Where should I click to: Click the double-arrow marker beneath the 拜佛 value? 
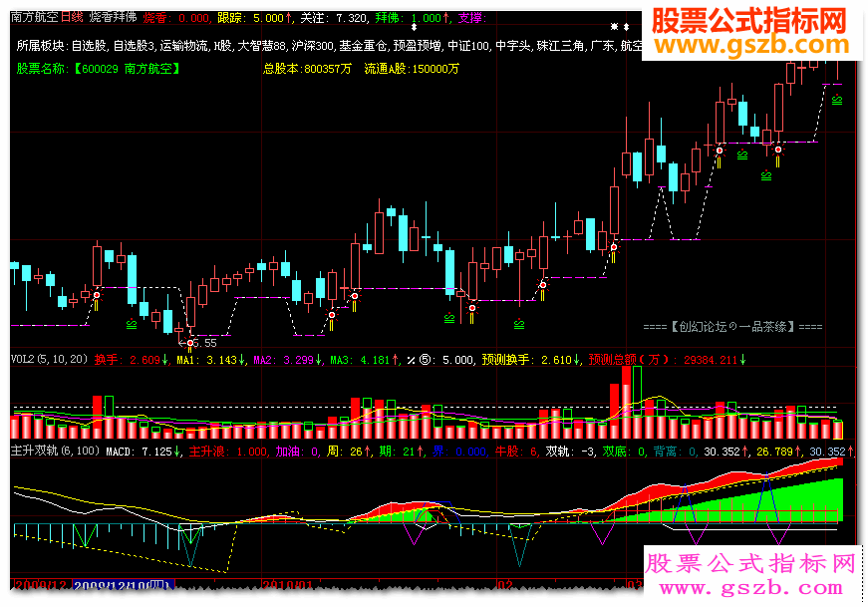[415, 26]
